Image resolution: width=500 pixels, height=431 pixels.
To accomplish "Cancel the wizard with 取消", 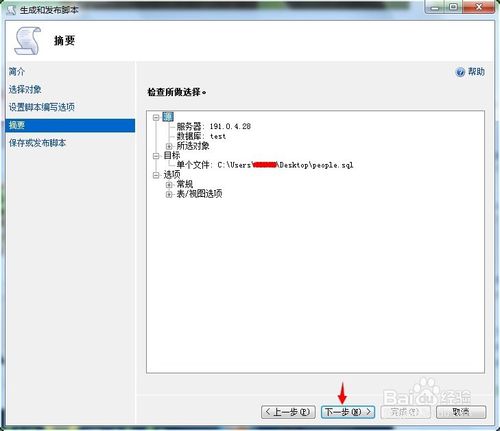I will pos(461,412).
